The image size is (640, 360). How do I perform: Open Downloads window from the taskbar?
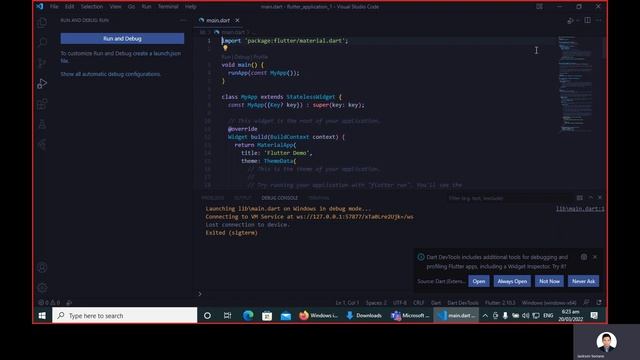pyautogui.click(x=364, y=316)
